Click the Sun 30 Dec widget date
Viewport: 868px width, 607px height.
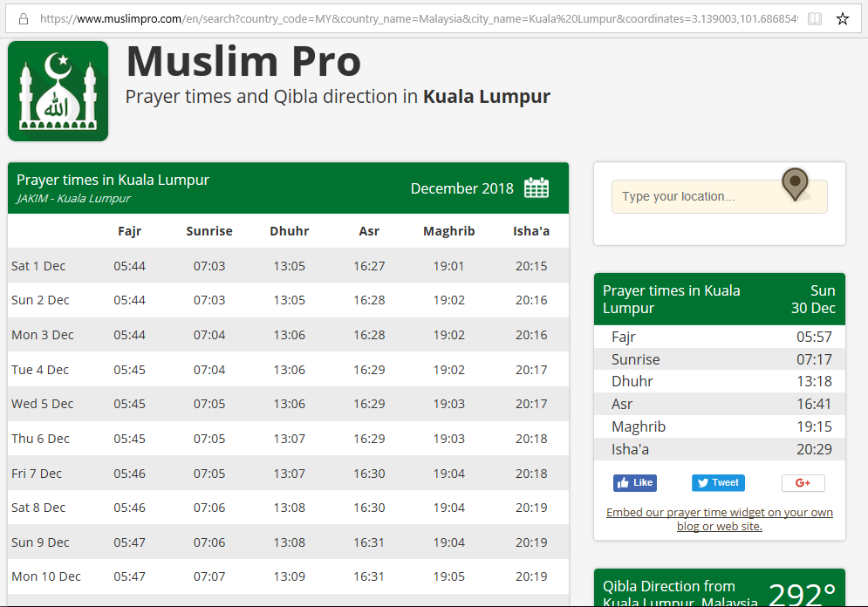pyautogui.click(x=813, y=299)
